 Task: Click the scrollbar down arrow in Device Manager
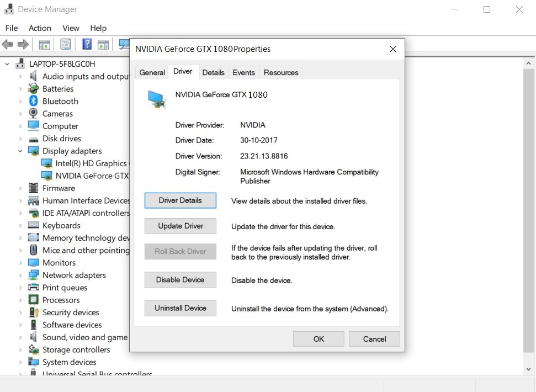528,369
